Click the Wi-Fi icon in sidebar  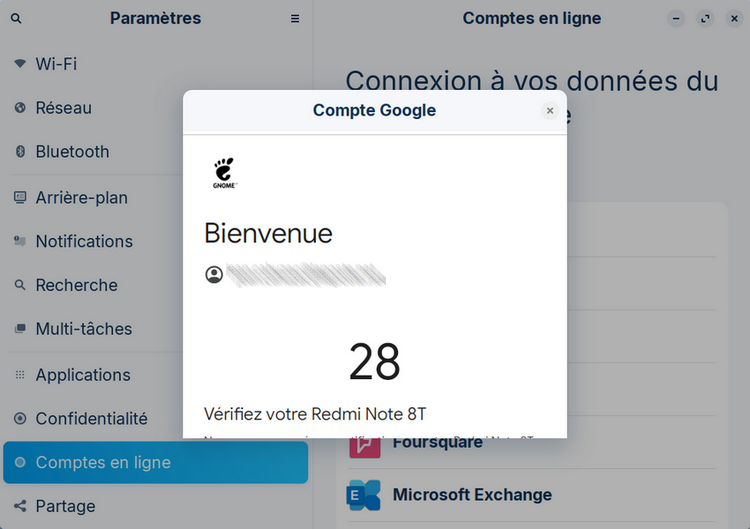20,64
